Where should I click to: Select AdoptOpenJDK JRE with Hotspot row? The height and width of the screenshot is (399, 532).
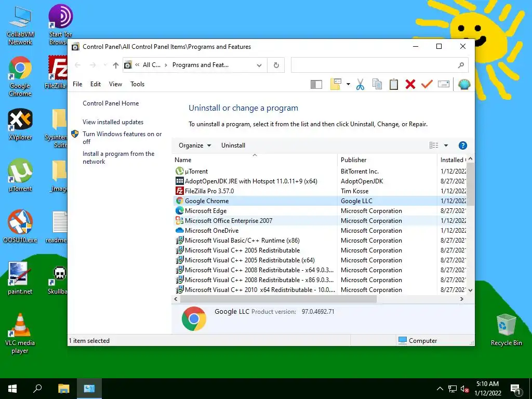(320, 181)
